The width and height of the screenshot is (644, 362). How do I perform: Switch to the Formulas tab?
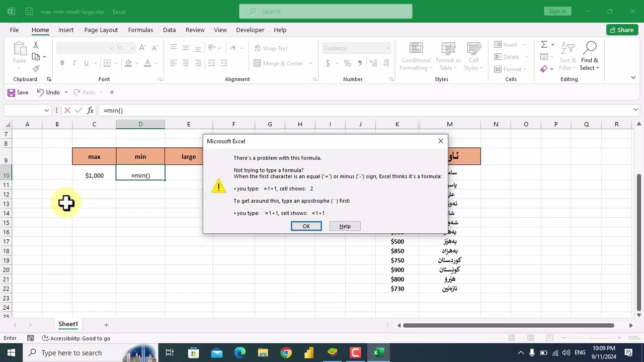pos(140,30)
